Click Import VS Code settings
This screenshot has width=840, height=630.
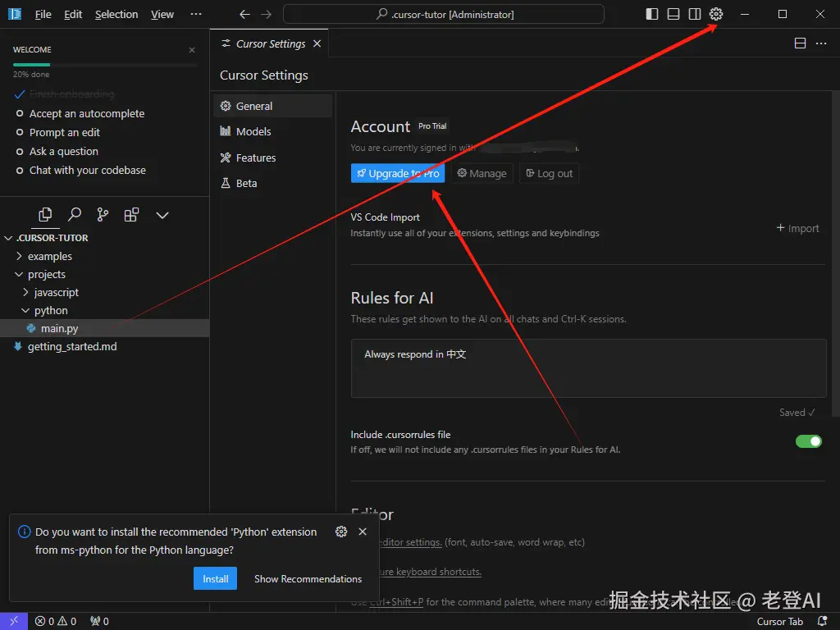[797, 228]
